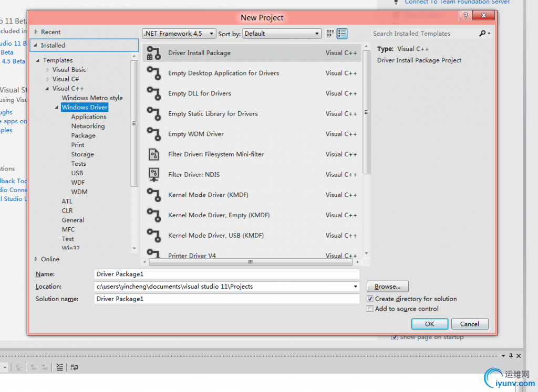Image resolution: width=538 pixels, height=392 pixels.
Task: Select the USB tree item
Action: [77, 173]
